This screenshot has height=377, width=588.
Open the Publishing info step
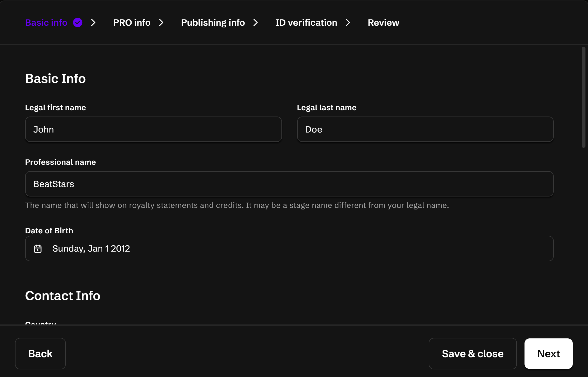[x=213, y=23]
